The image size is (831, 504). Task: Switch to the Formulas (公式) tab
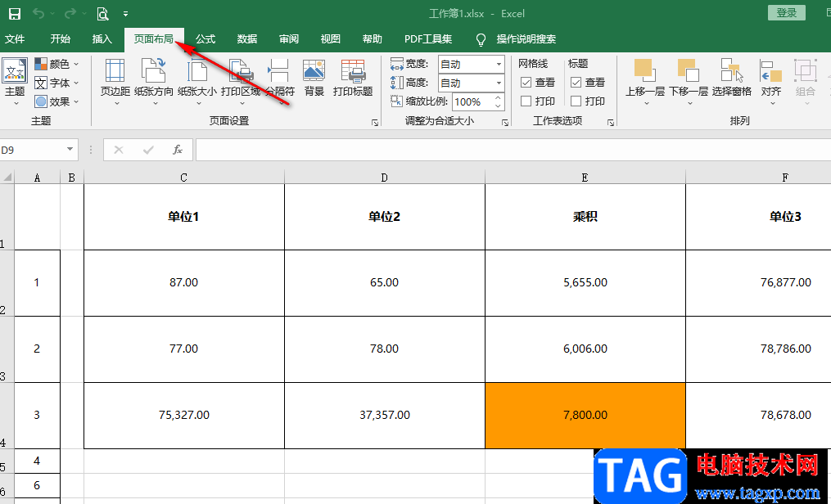coord(205,38)
